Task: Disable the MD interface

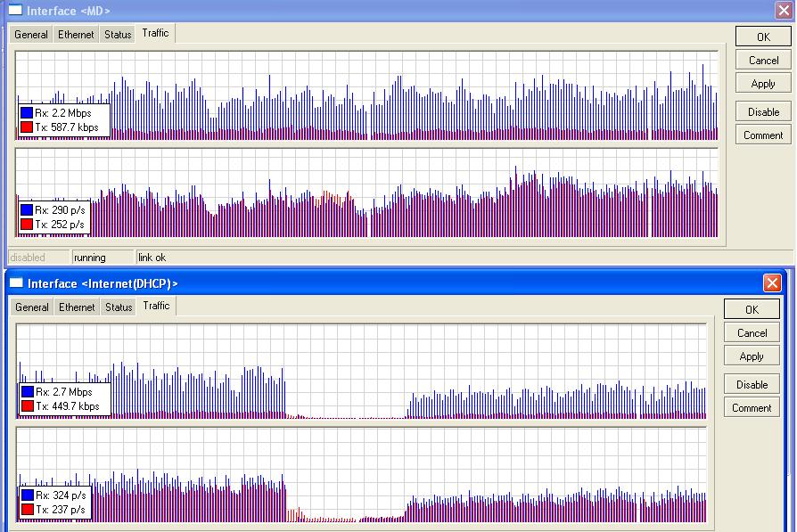Action: pyautogui.click(x=763, y=112)
